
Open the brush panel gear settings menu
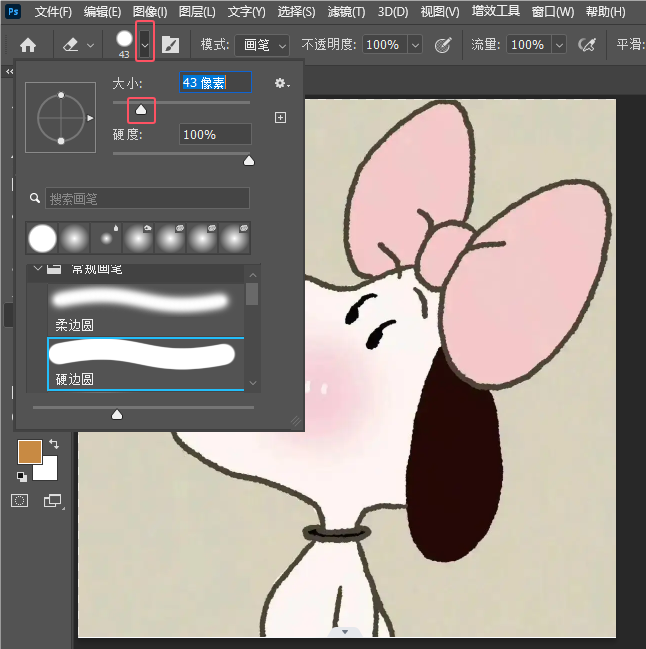tap(281, 84)
